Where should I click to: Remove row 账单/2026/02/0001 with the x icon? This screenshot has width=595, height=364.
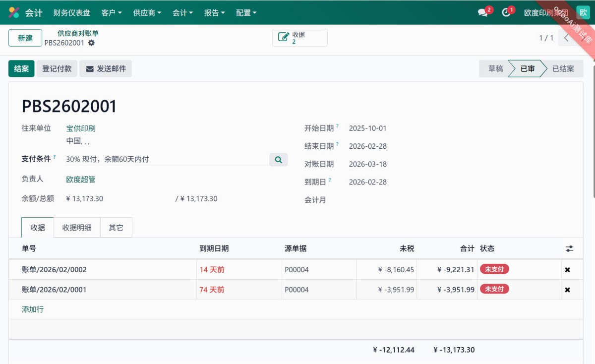(x=568, y=290)
